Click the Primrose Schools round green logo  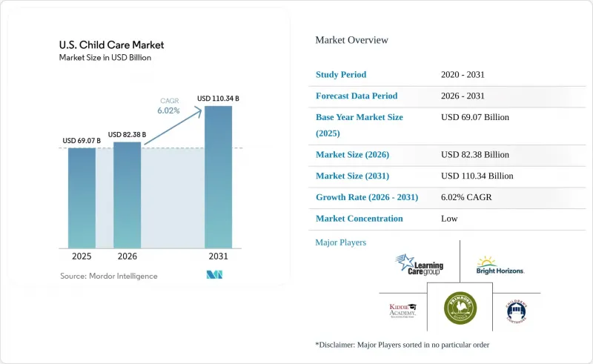click(x=460, y=308)
